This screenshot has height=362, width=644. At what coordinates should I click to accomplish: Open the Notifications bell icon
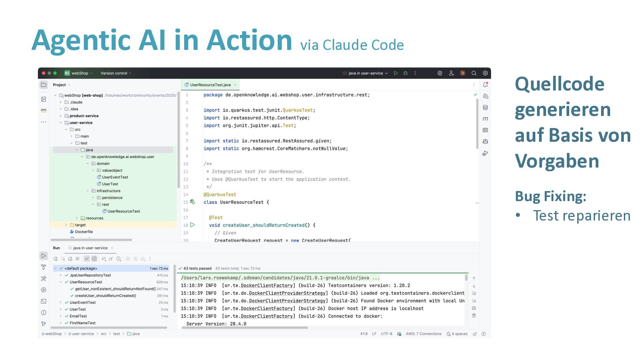[485, 85]
